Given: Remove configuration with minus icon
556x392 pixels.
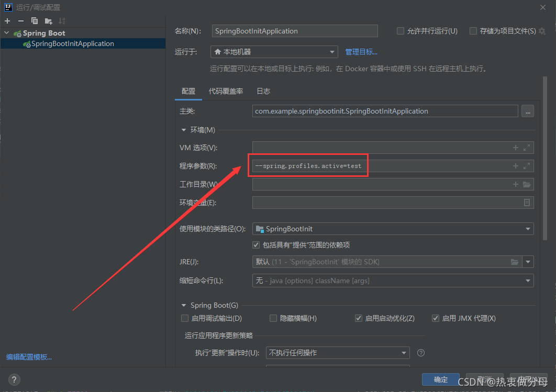Looking at the screenshot, I should point(21,21).
